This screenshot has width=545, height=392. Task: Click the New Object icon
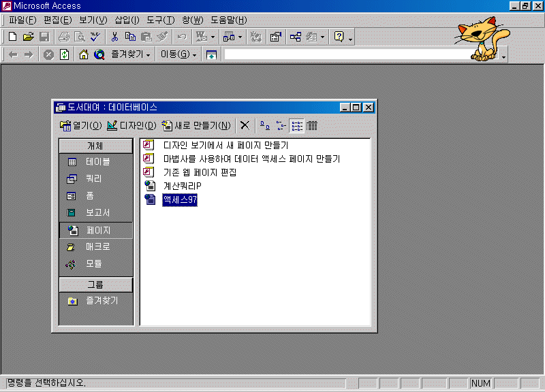tap(312, 37)
